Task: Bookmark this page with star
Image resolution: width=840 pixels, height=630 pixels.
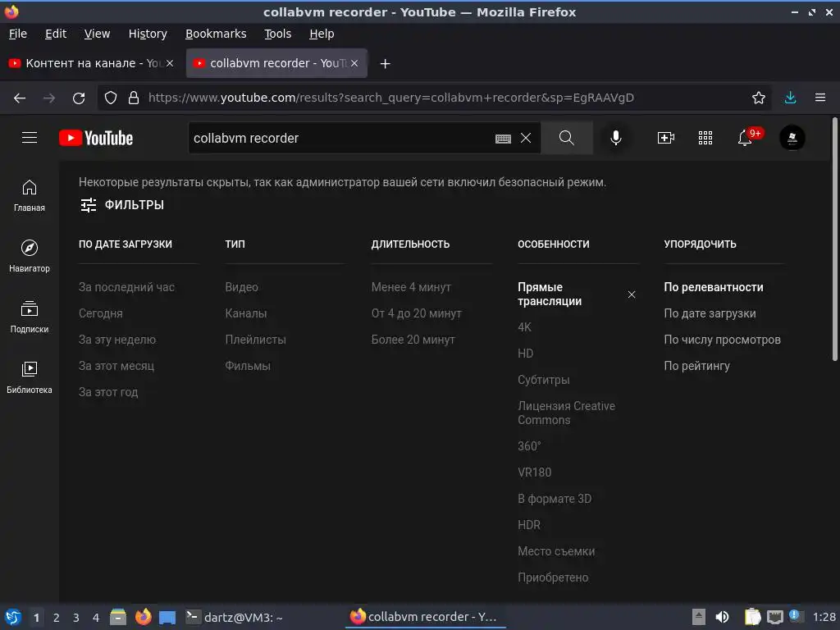Action: [759, 98]
